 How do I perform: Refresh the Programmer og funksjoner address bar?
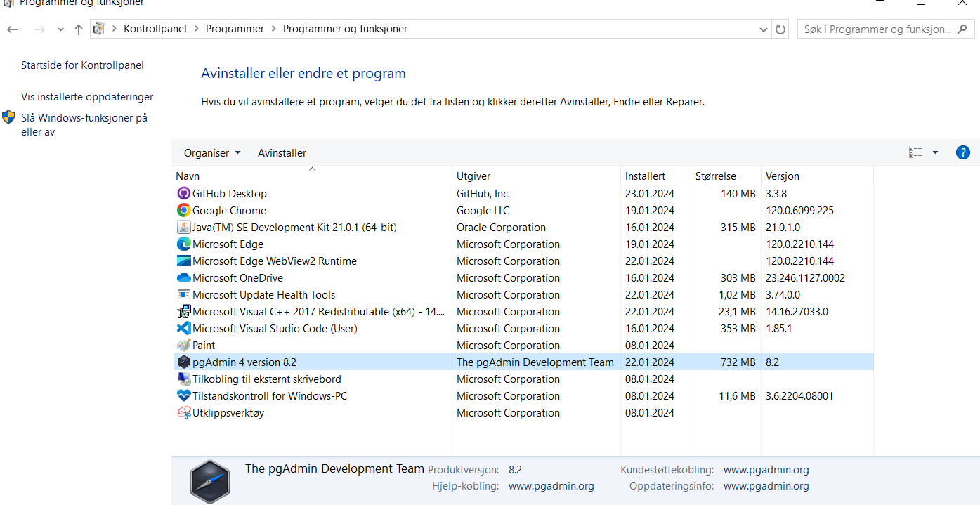[780, 29]
